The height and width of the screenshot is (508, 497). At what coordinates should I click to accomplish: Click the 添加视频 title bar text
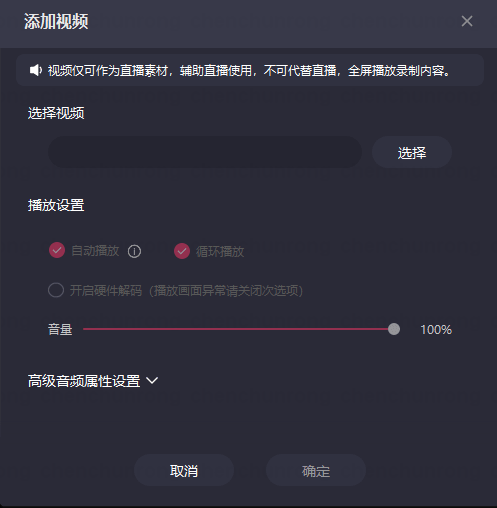pyautogui.click(x=56, y=22)
